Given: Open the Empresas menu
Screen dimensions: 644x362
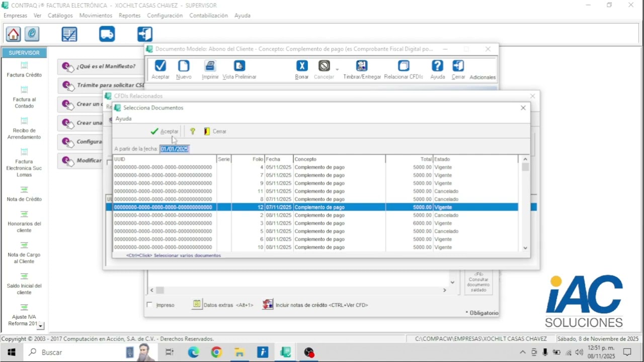Looking at the screenshot, I should coord(15,16).
